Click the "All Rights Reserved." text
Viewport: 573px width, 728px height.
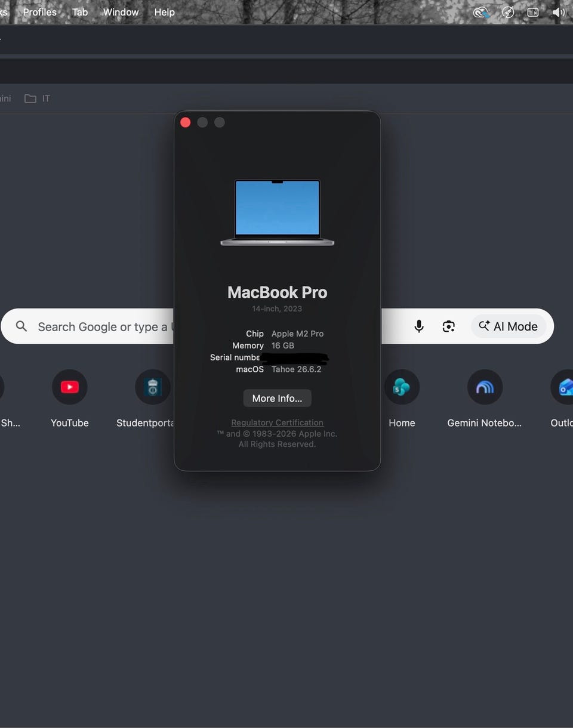[277, 444]
